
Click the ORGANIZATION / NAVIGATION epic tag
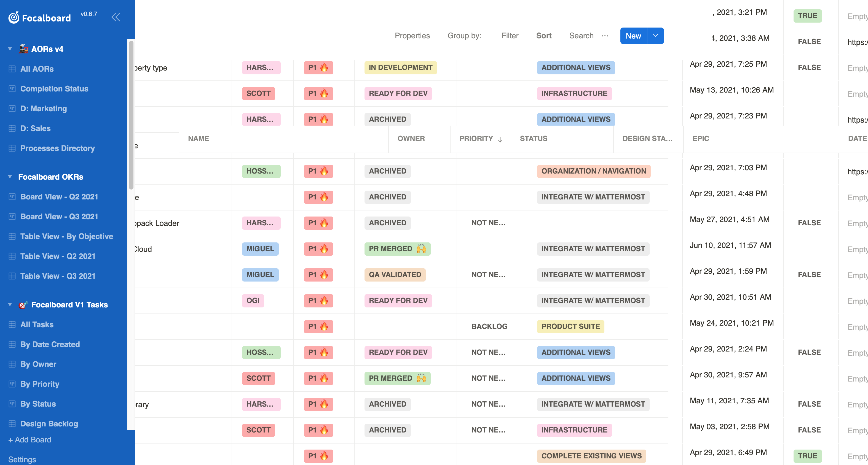[x=593, y=171]
